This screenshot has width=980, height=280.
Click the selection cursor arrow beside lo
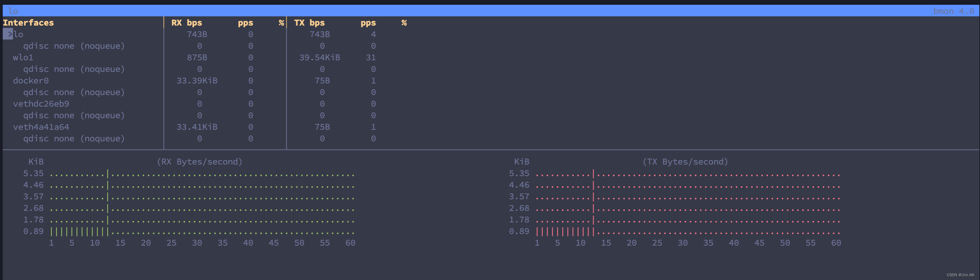pos(8,34)
